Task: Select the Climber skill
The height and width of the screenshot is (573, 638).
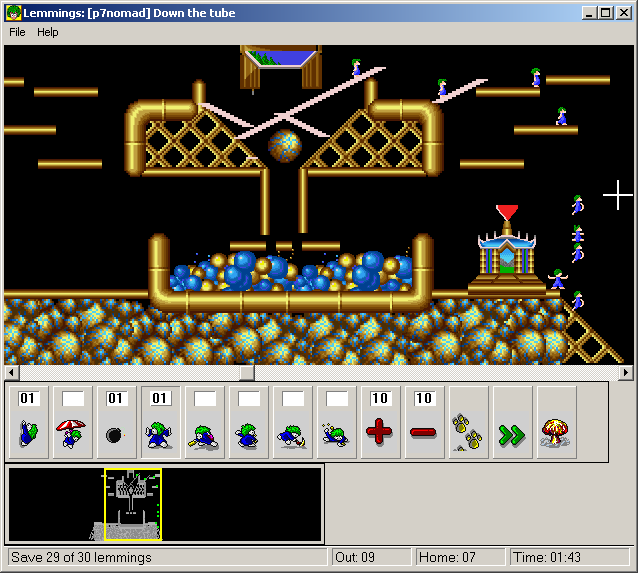Action: coord(28,422)
